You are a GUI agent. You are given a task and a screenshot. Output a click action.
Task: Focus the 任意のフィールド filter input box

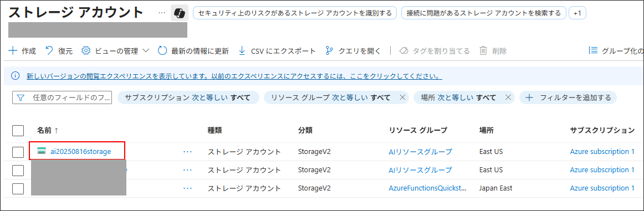pos(62,97)
